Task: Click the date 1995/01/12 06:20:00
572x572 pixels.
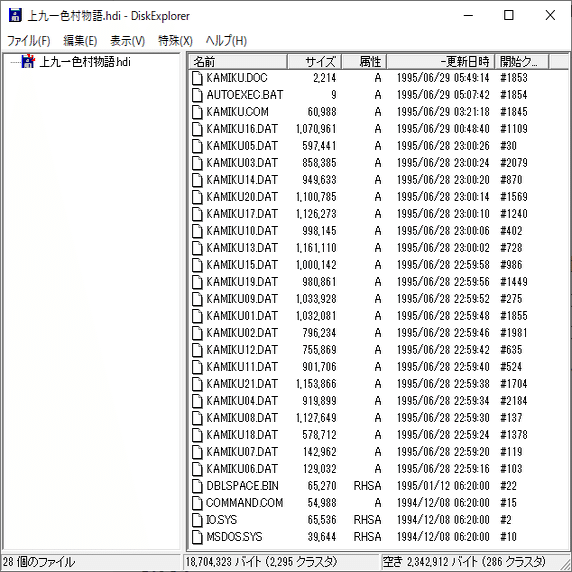Action: tap(443, 486)
